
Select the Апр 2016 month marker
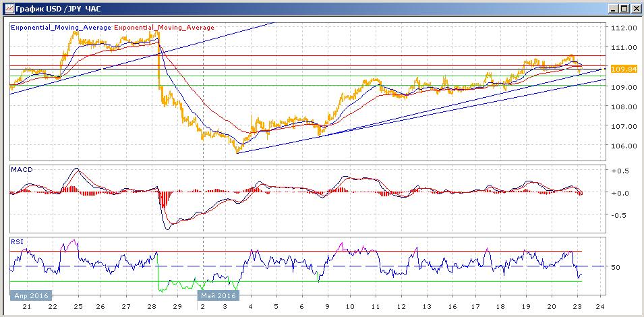30,295
